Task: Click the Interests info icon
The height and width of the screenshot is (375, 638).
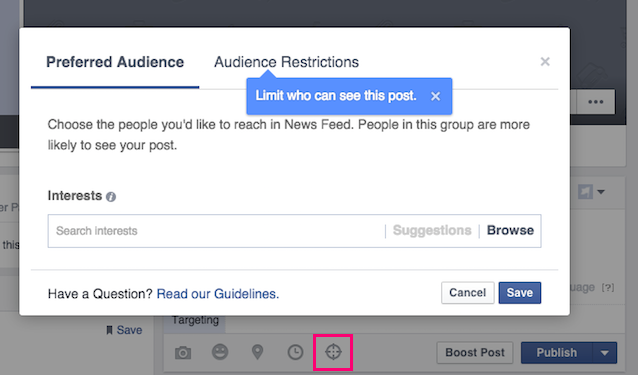Action: pyautogui.click(x=111, y=197)
